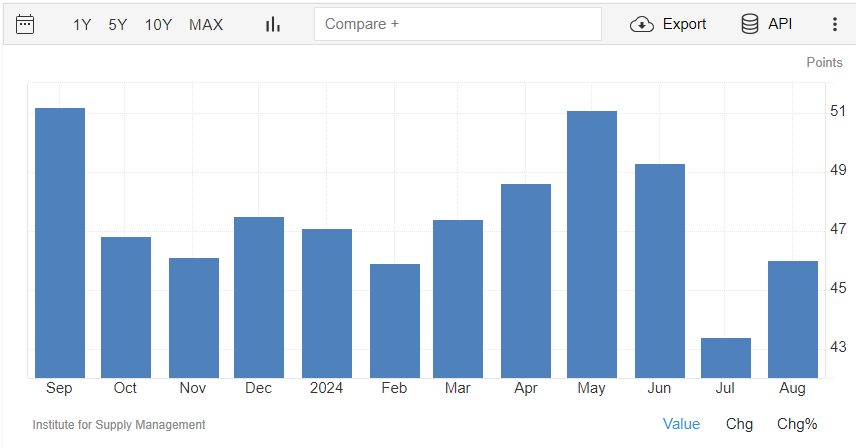
Task: Click the Export button label
Action: point(684,25)
